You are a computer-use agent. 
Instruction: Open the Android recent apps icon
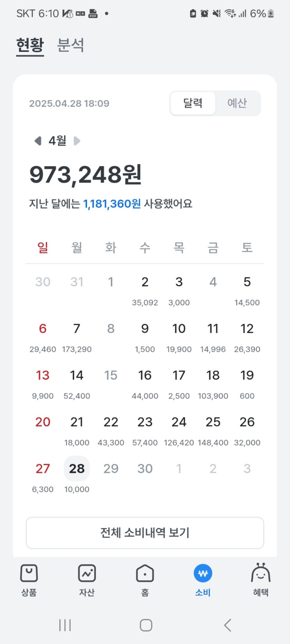[x=65, y=625]
